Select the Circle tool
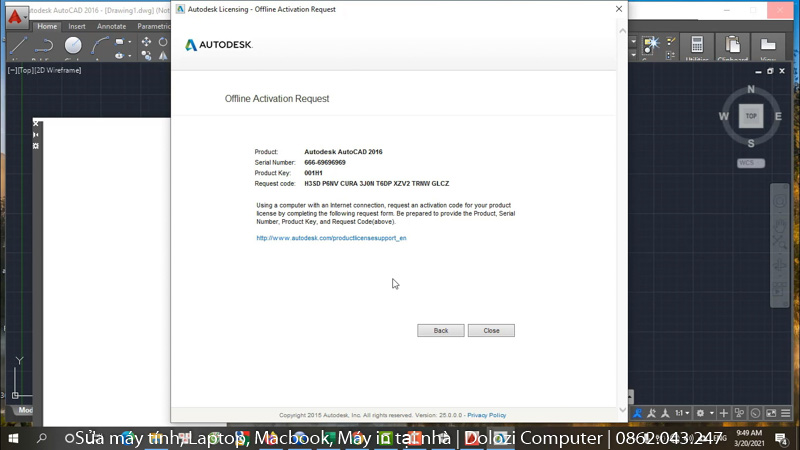This screenshot has height=450, width=800. click(x=73, y=45)
